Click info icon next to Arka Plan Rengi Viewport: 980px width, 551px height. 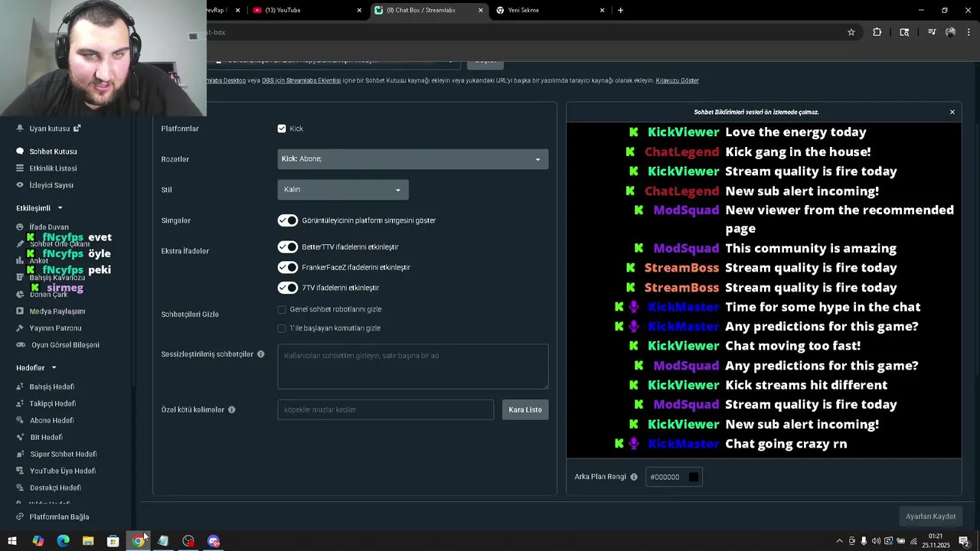point(634,477)
